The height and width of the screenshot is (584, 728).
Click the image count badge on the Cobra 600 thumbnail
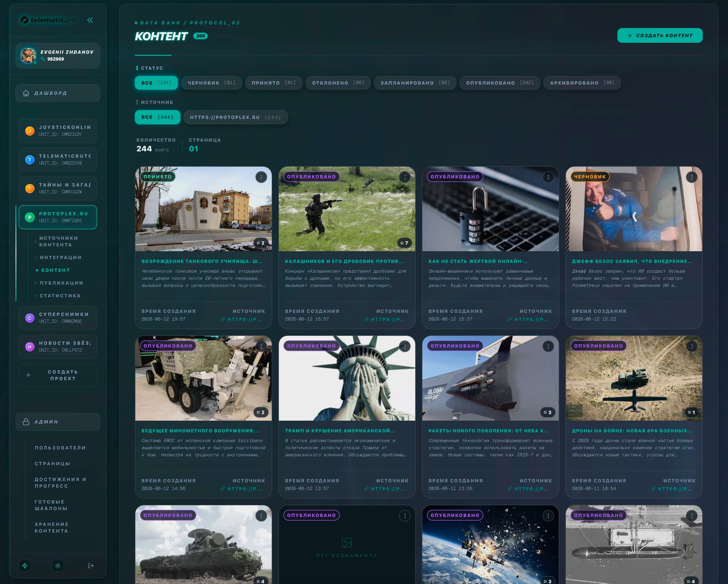tap(548, 412)
